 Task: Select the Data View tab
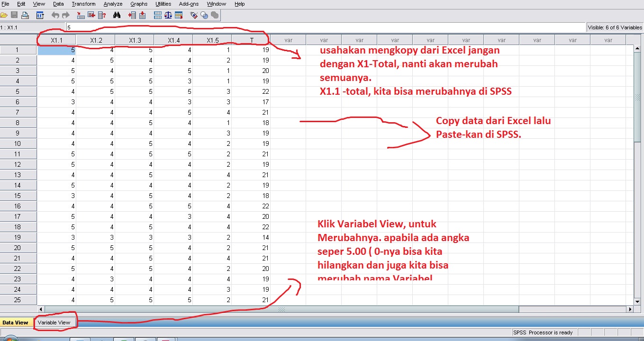click(16, 322)
